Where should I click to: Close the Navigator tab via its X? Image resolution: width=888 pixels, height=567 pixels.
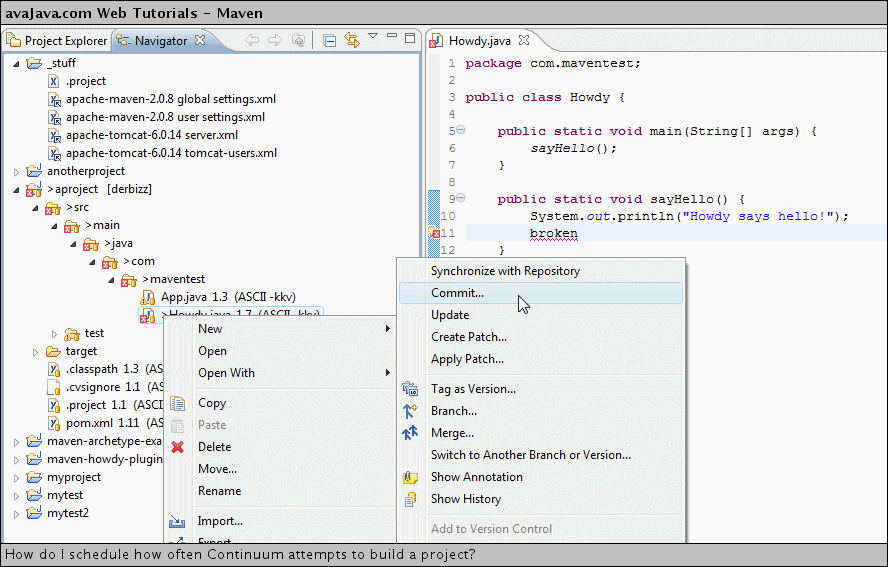tap(200, 40)
